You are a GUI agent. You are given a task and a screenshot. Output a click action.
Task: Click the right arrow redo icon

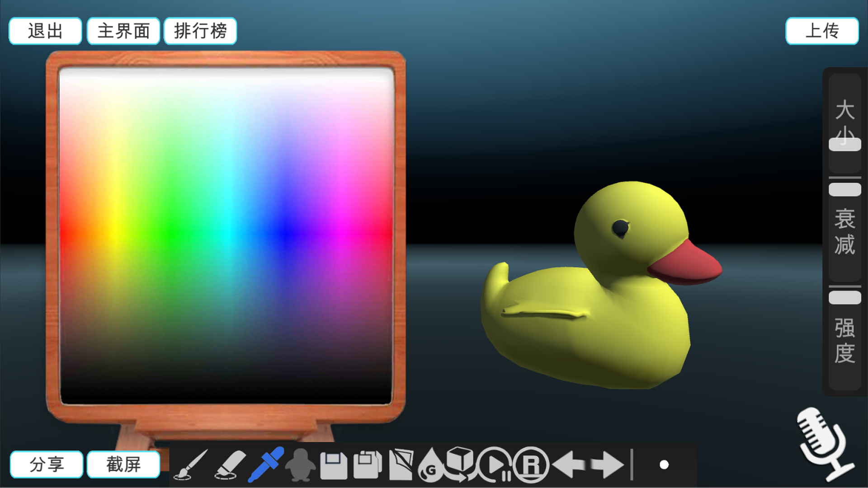click(606, 465)
